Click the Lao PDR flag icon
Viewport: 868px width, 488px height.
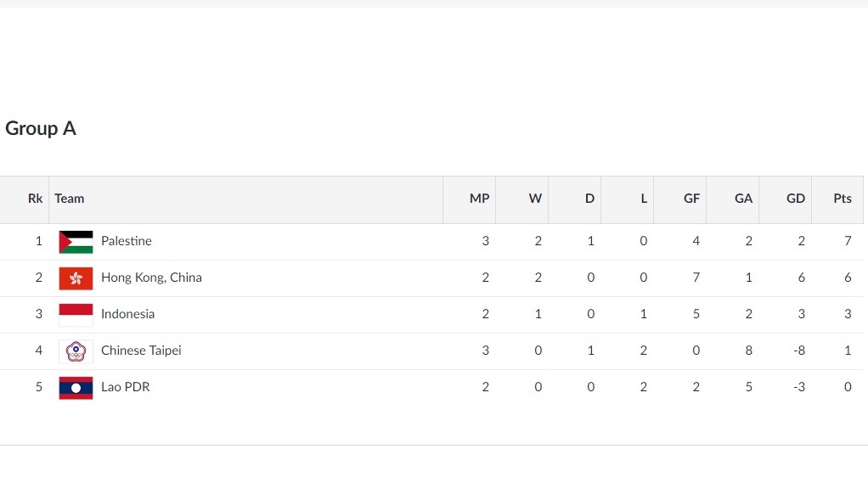(76, 388)
